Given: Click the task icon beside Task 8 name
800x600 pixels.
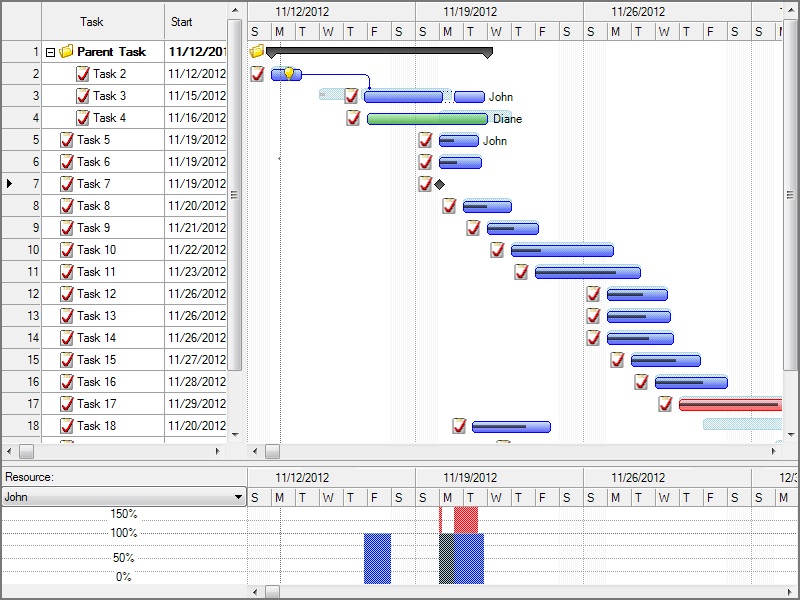Looking at the screenshot, I should click(x=67, y=206).
